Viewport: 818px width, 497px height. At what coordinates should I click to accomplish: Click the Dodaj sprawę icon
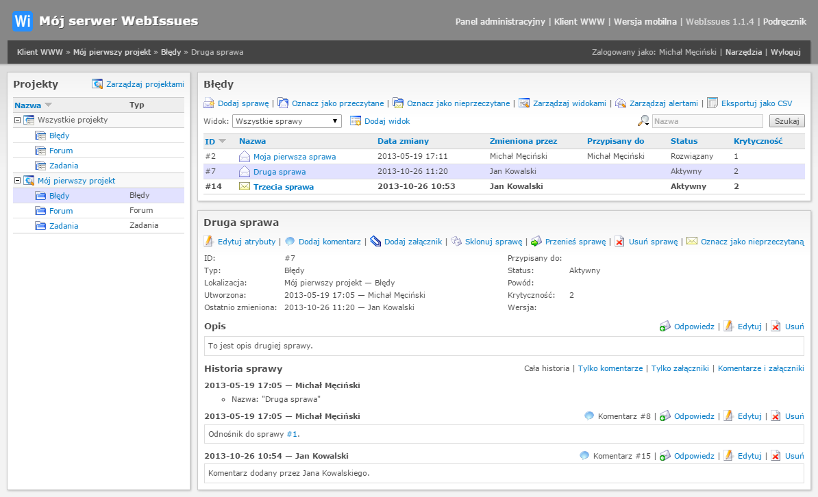pyautogui.click(x=209, y=103)
